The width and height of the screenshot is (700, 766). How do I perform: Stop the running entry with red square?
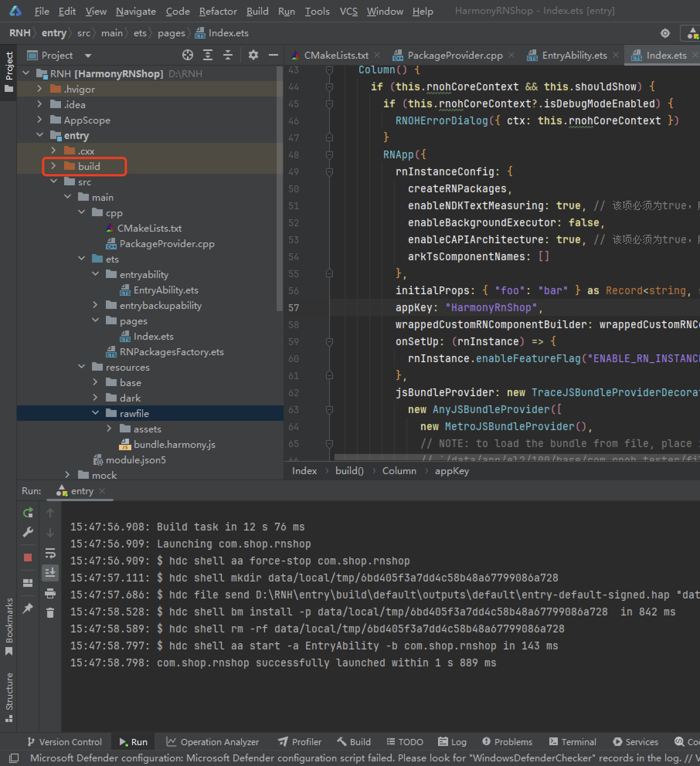click(28, 557)
